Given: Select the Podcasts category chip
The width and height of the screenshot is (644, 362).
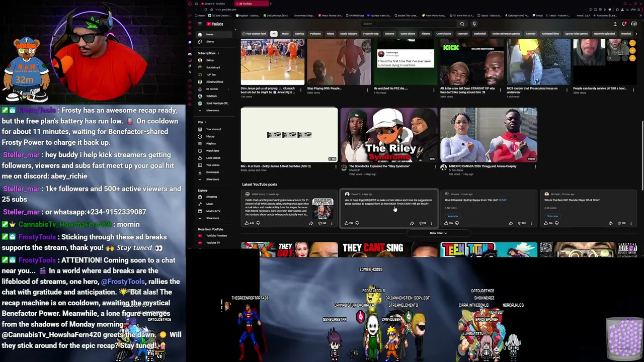Looking at the screenshot, I should (315, 34).
